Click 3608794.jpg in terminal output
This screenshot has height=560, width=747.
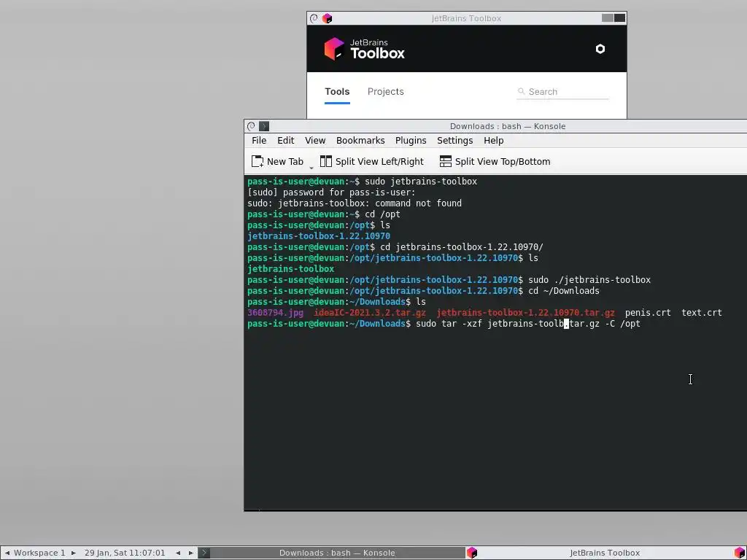[x=275, y=313]
